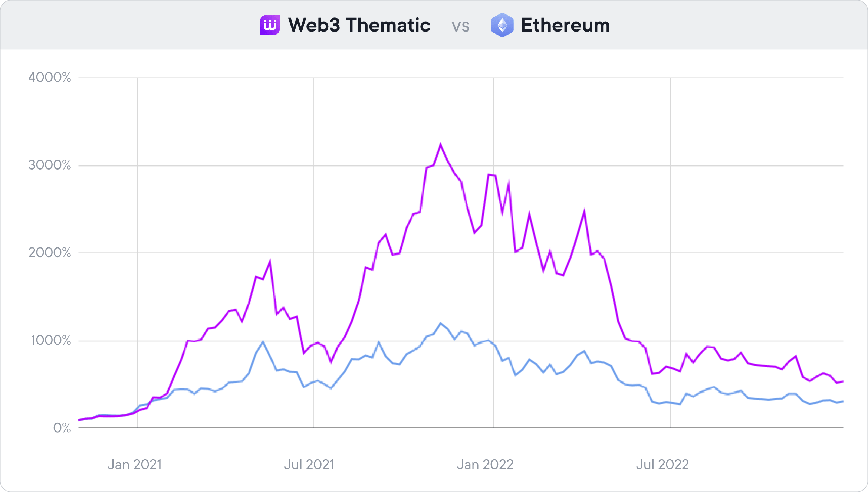This screenshot has height=492, width=868.
Task: Select the Jul 2021 x-axis label
Action: pos(309,465)
